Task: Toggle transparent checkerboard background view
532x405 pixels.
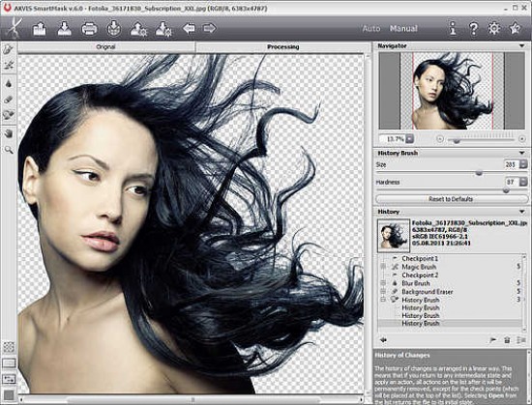Action: click(x=9, y=347)
